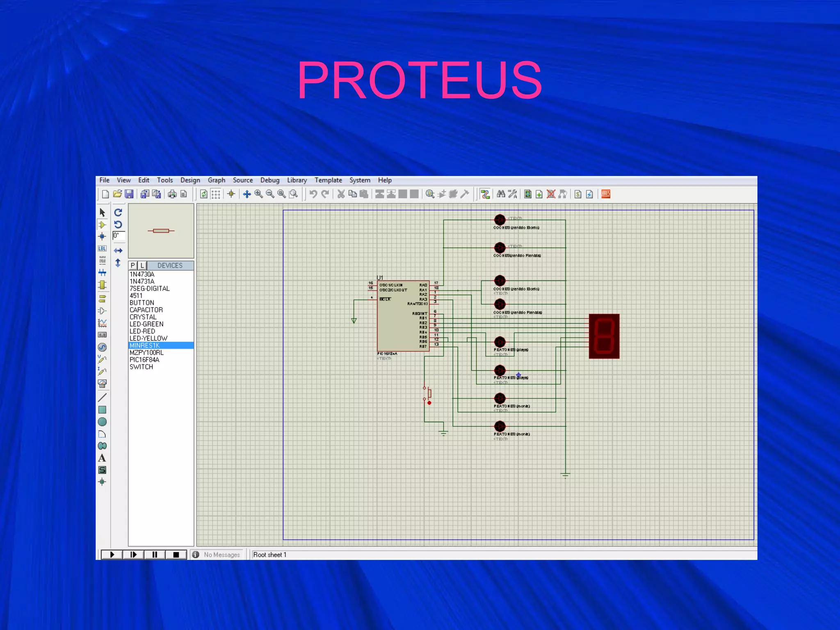The width and height of the screenshot is (840, 630).
Task: Open the Template menu
Action: point(328,180)
